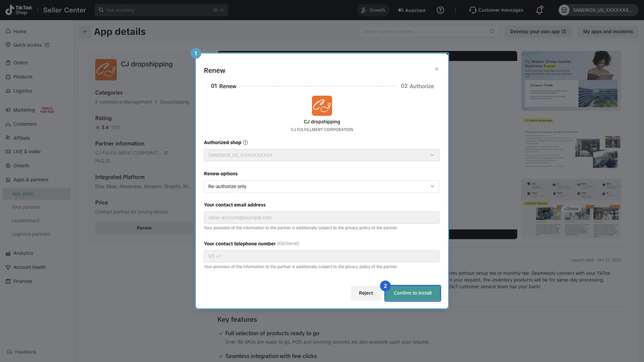644x362 pixels.
Task: Open the Assistant from the top bar
Action: [x=412, y=10]
